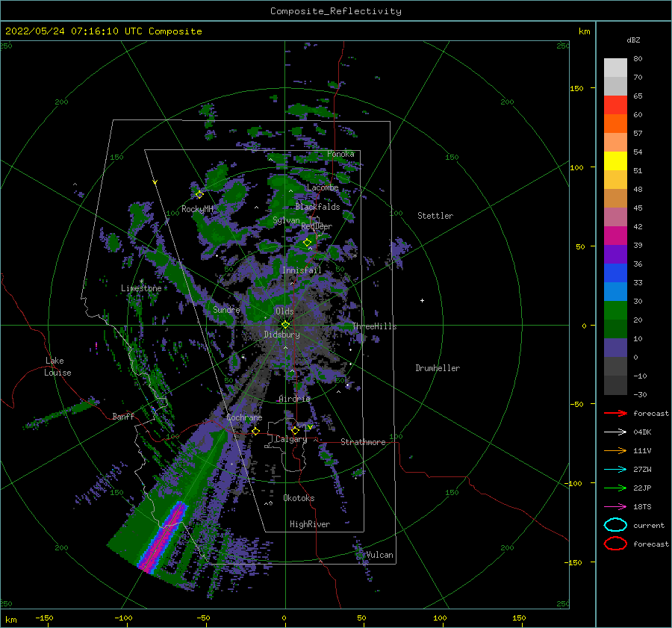
Task: Click the HighRiver label
Action: click(x=310, y=524)
